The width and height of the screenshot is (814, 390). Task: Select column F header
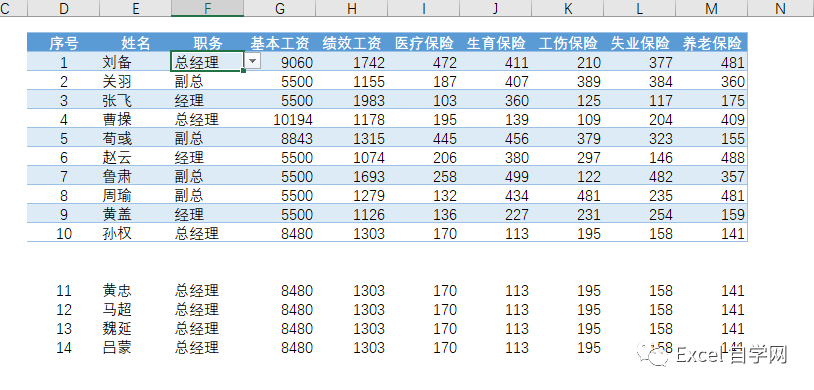click(x=208, y=8)
